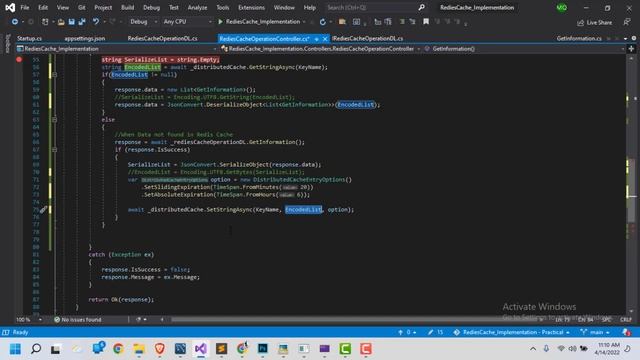640x360 pixels.
Task: Click the Open File folder icon
Action: click(x=61, y=22)
